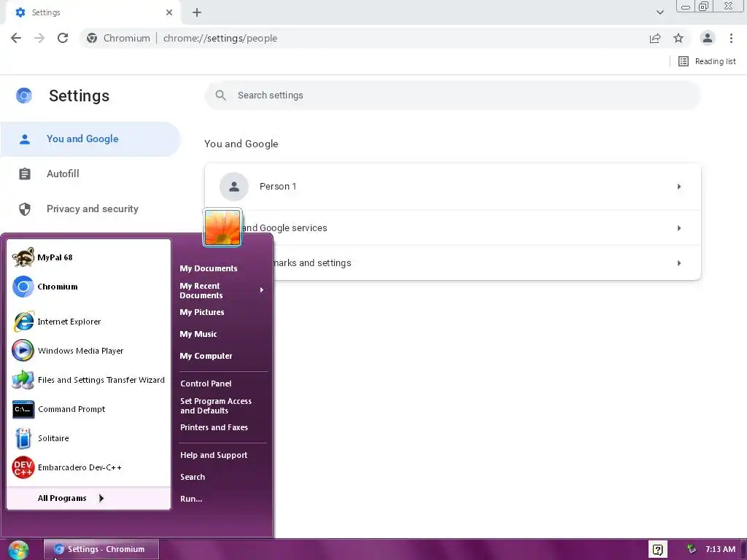This screenshot has height=560, width=747.
Task: Reload the settings page
Action: coord(63,38)
